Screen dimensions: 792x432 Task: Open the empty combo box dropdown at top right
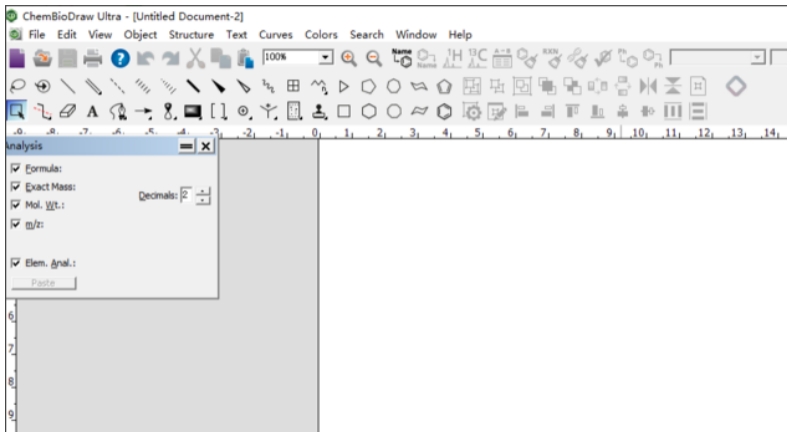[757, 57]
